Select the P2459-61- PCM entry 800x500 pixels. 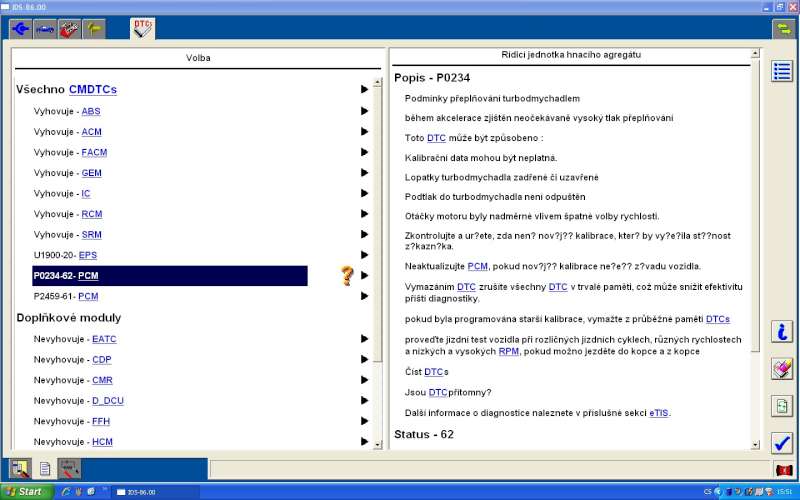pyautogui.click(x=66, y=296)
